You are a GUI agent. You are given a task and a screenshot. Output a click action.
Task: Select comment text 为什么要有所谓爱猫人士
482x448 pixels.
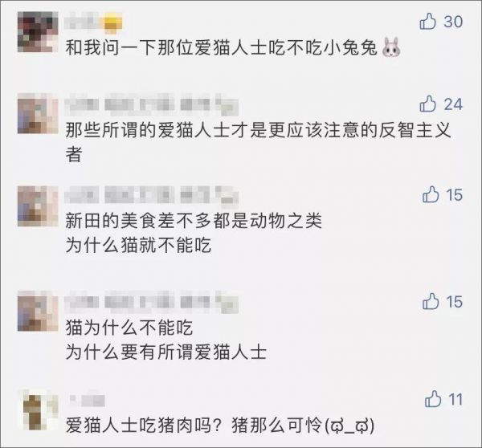(x=166, y=352)
